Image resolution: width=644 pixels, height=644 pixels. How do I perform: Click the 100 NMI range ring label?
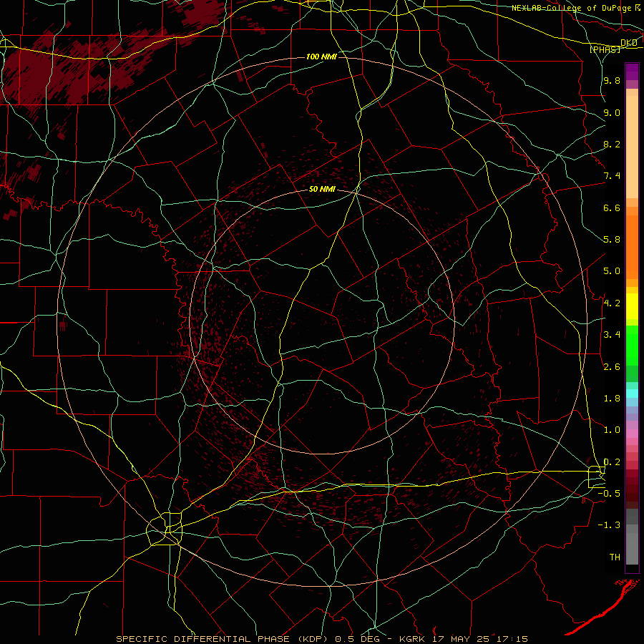click(x=321, y=57)
